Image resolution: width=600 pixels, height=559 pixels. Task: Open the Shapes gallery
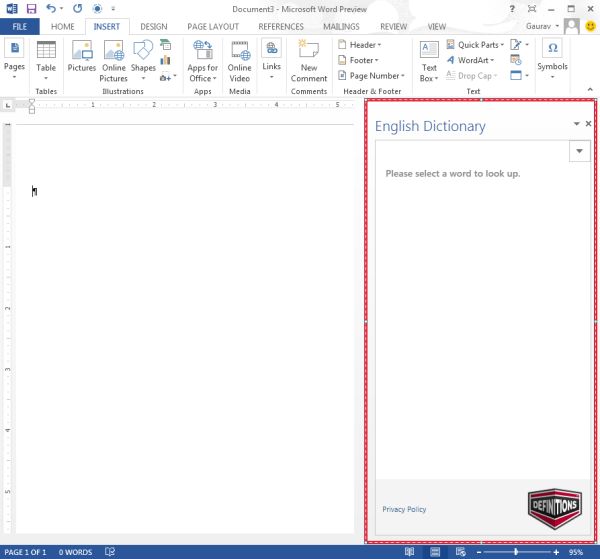(x=143, y=60)
